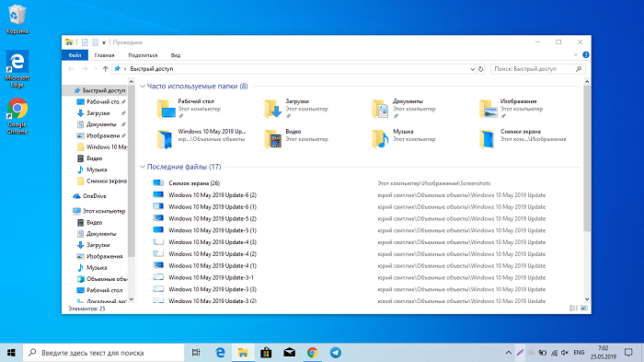Click taskbar search box Введите здесь текст
The height and width of the screenshot is (362, 644).
pos(103,353)
